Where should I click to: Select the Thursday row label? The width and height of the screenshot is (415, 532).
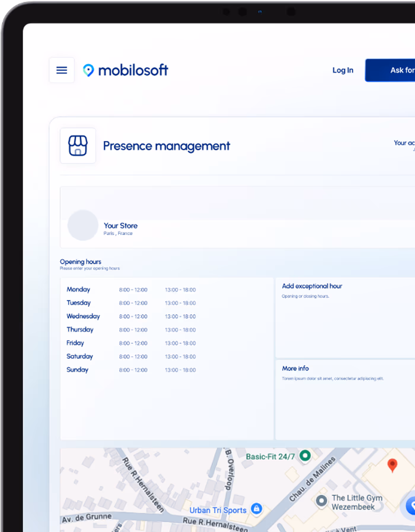pyautogui.click(x=80, y=329)
